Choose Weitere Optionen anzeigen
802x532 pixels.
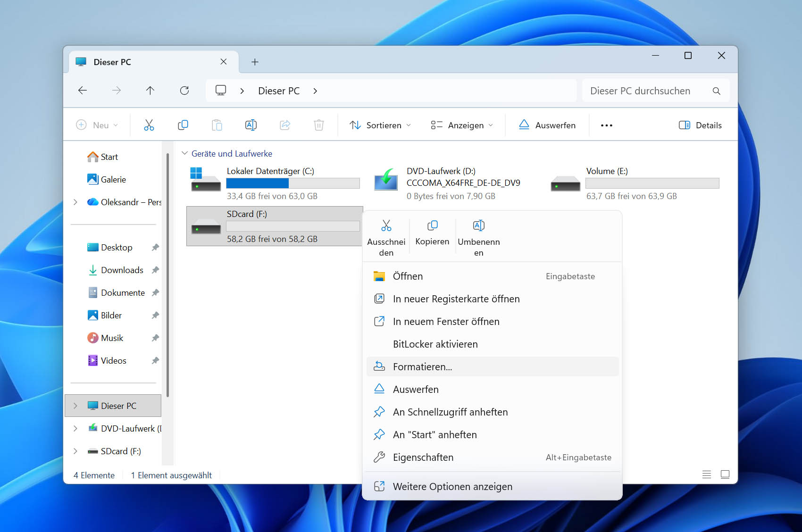click(x=493, y=487)
